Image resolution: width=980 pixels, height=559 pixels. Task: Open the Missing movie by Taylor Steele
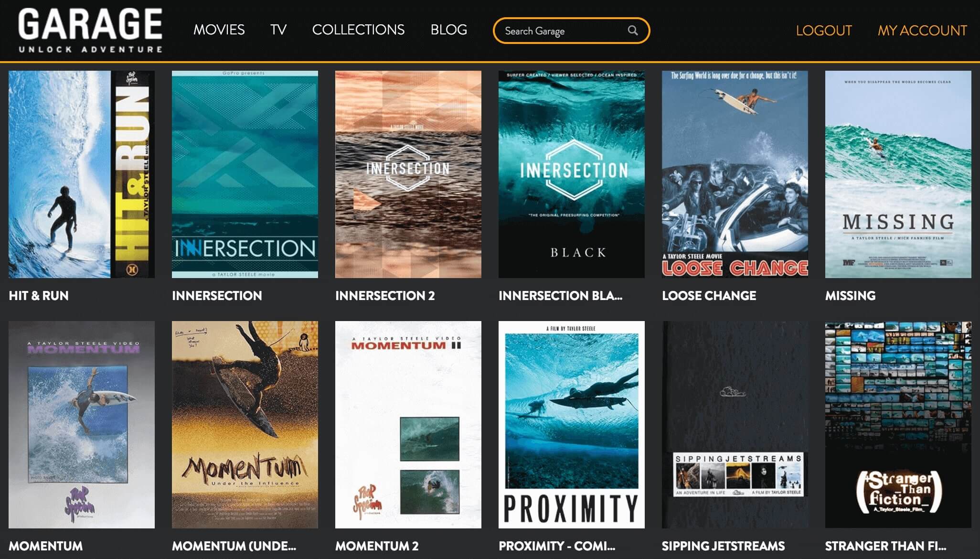[x=898, y=174]
